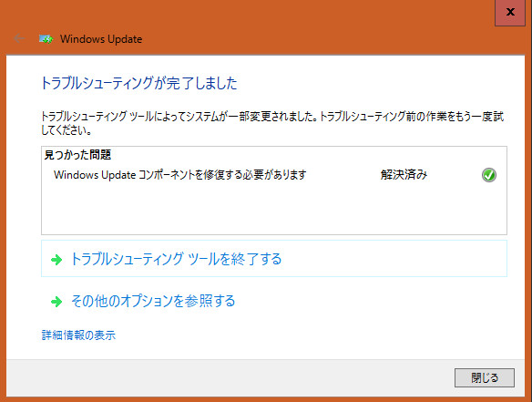Click the back arrow in the title bar
532x402 pixels.
(x=19, y=38)
